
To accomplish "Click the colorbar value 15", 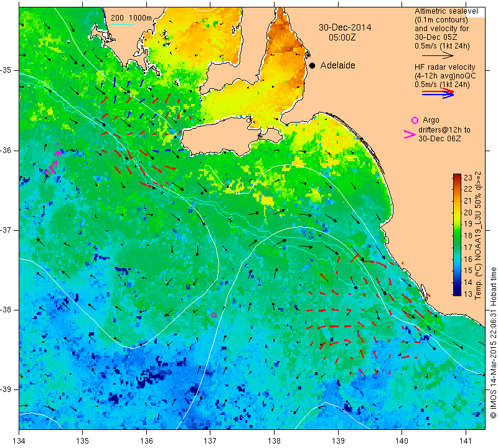I will click(468, 271).
